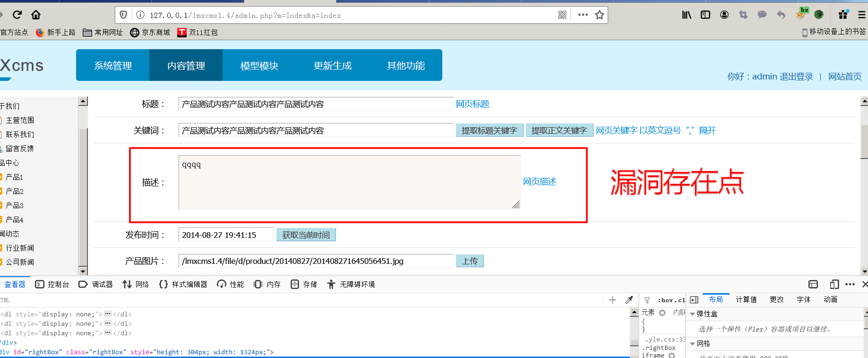Open the bs-badged extension icon
868x358 pixels.
[x=801, y=14]
